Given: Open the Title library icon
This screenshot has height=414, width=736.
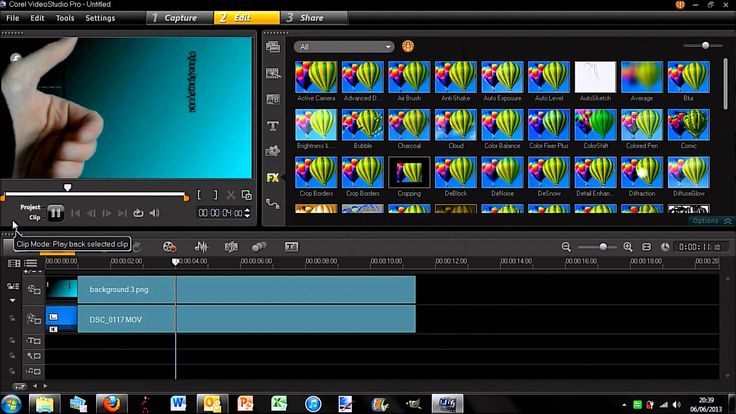Looking at the screenshot, I should (273, 126).
